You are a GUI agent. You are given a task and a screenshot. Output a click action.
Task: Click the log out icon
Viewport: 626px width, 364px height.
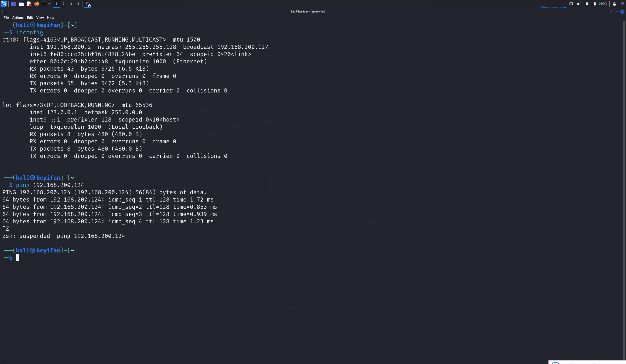pyautogui.click(x=622, y=4)
